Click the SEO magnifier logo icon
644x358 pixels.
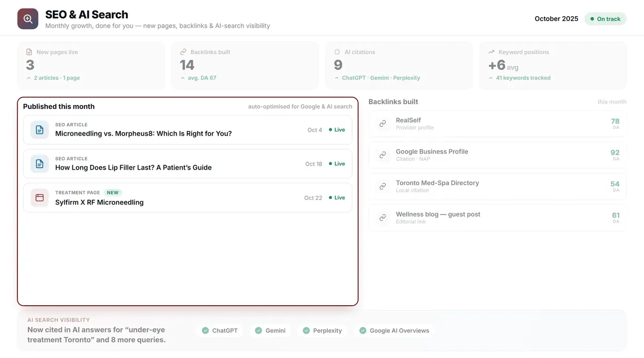28,19
